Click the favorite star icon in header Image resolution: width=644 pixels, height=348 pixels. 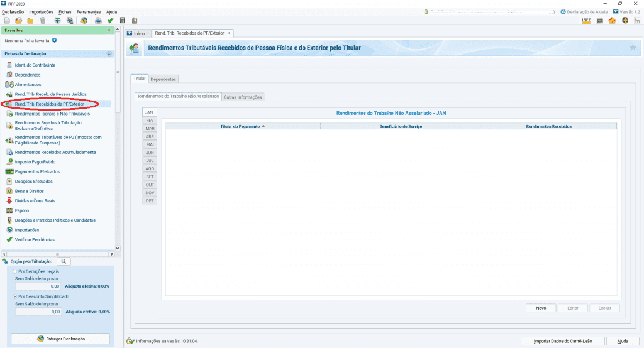633,48
